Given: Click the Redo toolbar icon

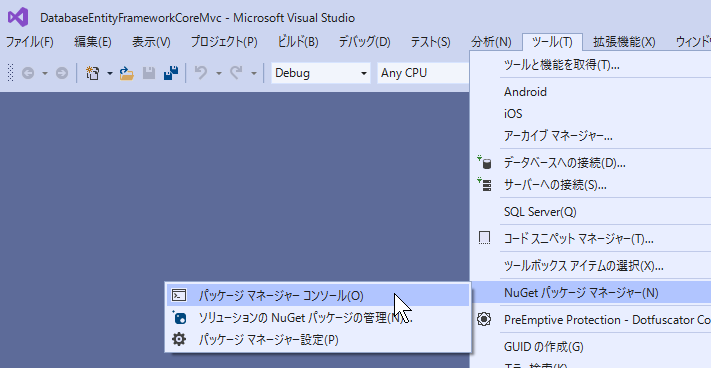Looking at the screenshot, I should click(236, 73).
